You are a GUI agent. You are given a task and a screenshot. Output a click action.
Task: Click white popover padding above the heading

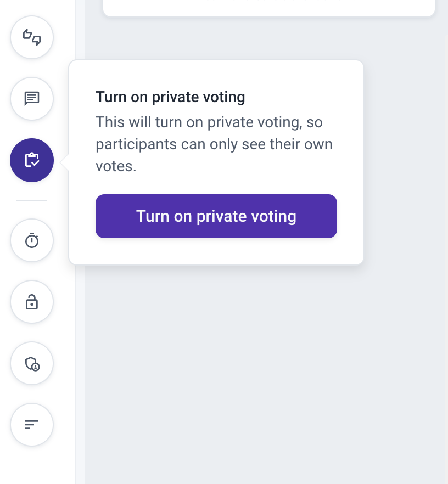pos(216,75)
